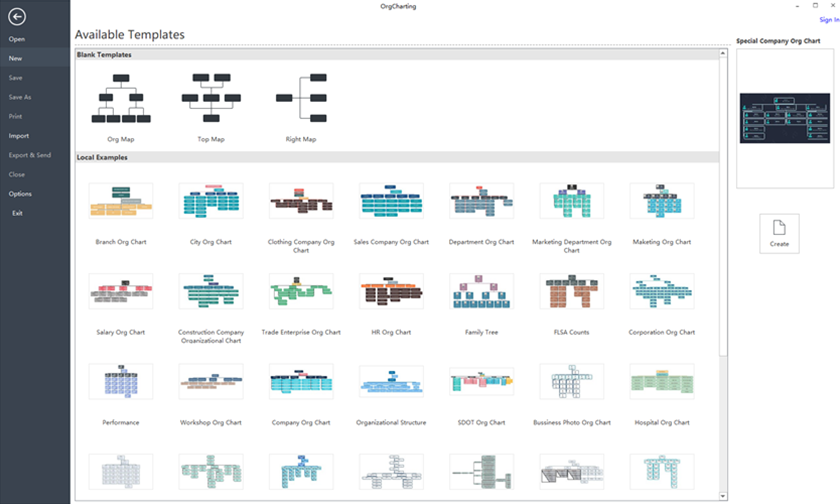Select the Top Map blank template
840x504 pixels.
click(211, 98)
